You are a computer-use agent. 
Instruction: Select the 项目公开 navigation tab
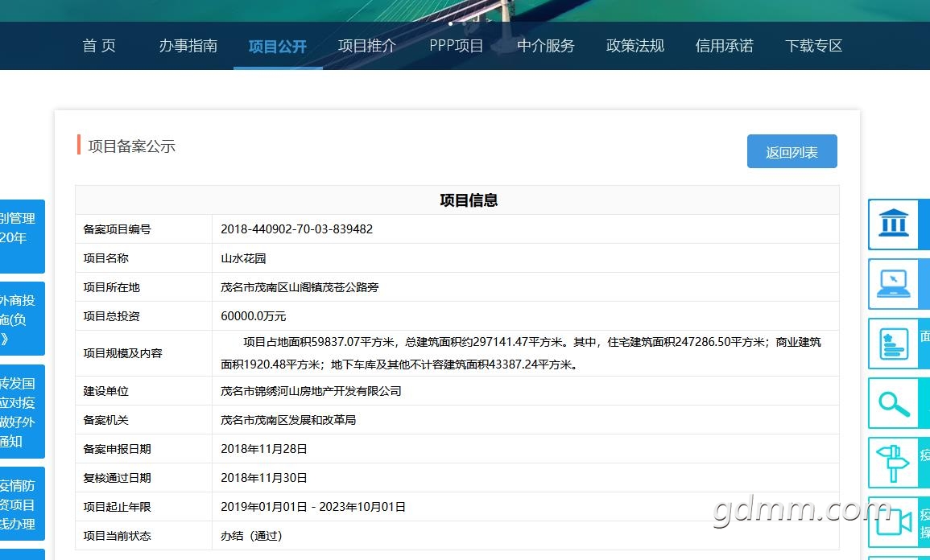[x=278, y=46]
